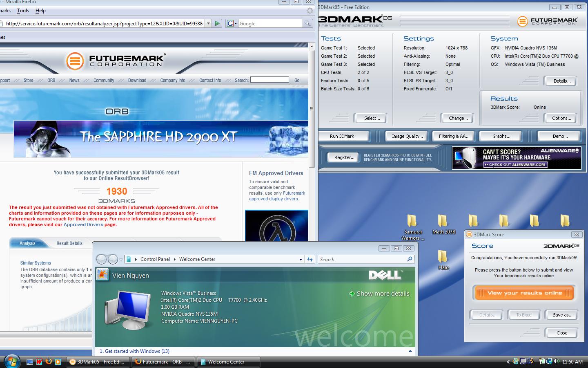This screenshot has height=368, width=588.
Task: Open the media player quick launch icon
Action: (x=58, y=362)
